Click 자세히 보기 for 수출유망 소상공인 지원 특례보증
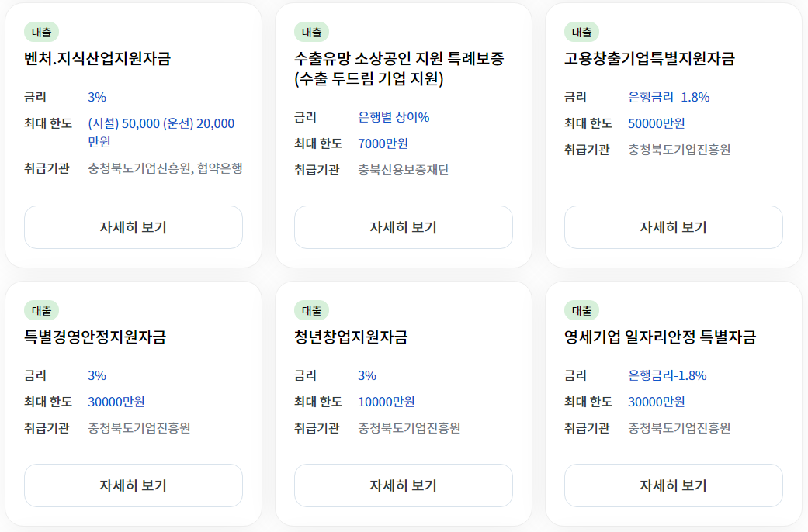808x532 pixels. pyautogui.click(x=403, y=226)
